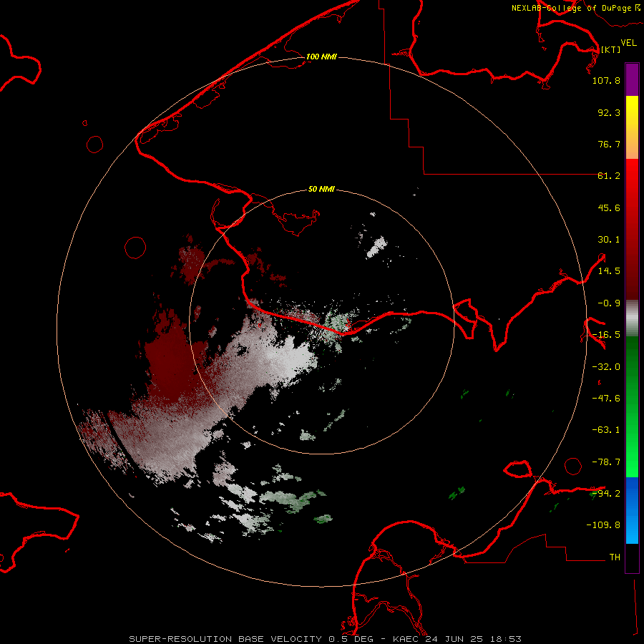The image size is (644, 644).
Task: Click the -109.8 legend value
Action: [603, 525]
